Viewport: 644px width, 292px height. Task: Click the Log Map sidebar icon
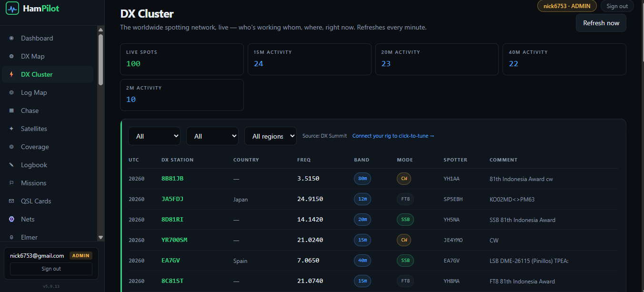coord(11,92)
